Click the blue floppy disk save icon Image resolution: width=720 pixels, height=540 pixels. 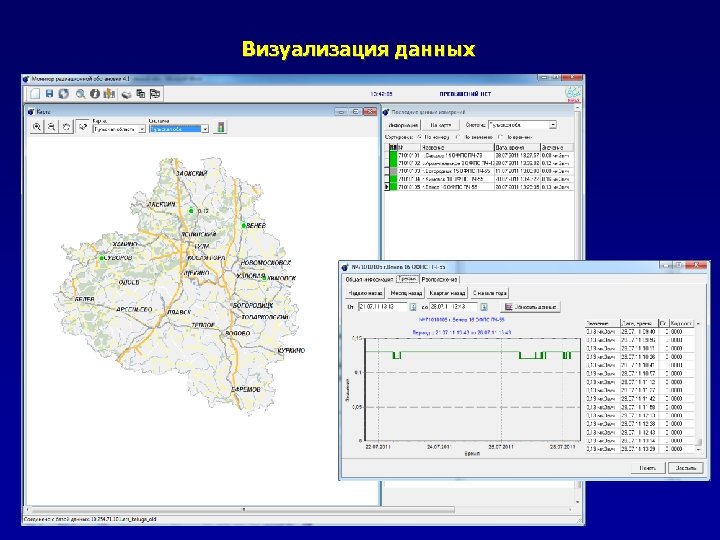[x=49, y=94]
